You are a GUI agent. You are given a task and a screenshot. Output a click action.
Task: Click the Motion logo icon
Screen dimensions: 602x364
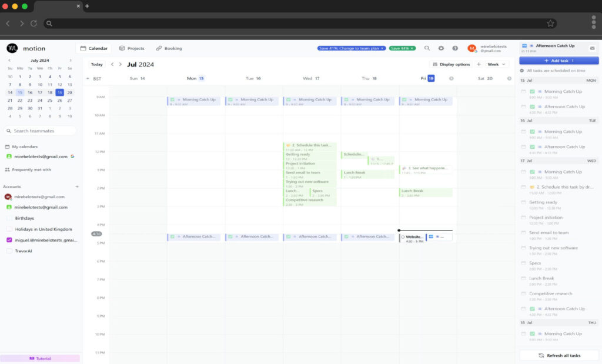click(12, 48)
